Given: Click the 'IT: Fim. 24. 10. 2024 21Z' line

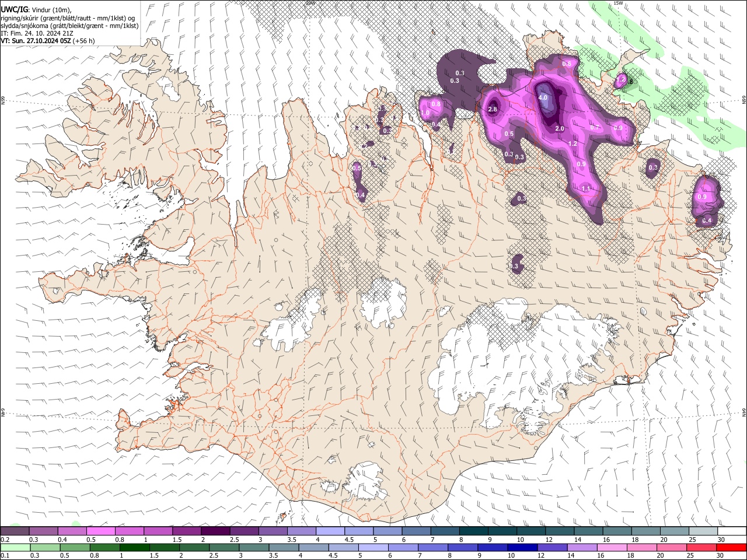Looking at the screenshot, I should coord(37,33).
